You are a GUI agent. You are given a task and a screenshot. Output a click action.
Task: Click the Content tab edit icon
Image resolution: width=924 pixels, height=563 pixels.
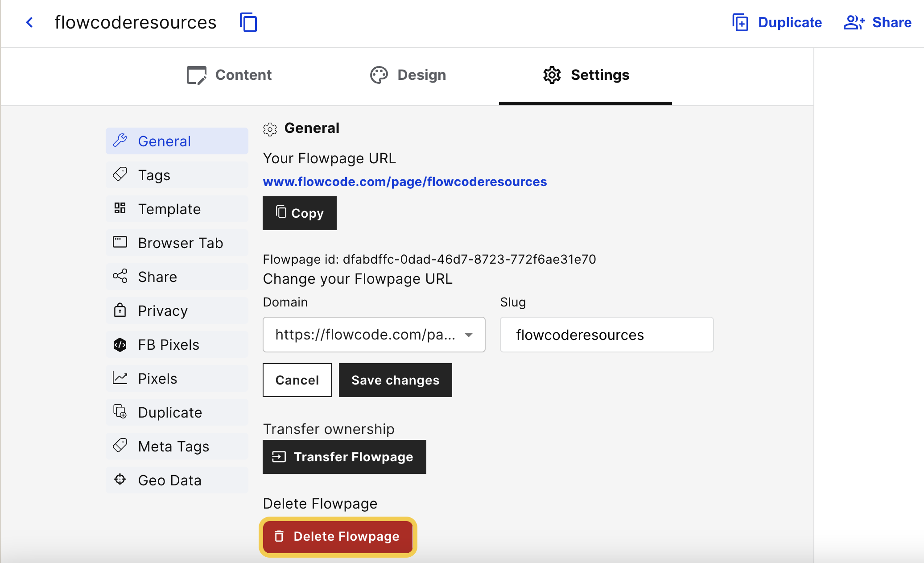coord(196,75)
